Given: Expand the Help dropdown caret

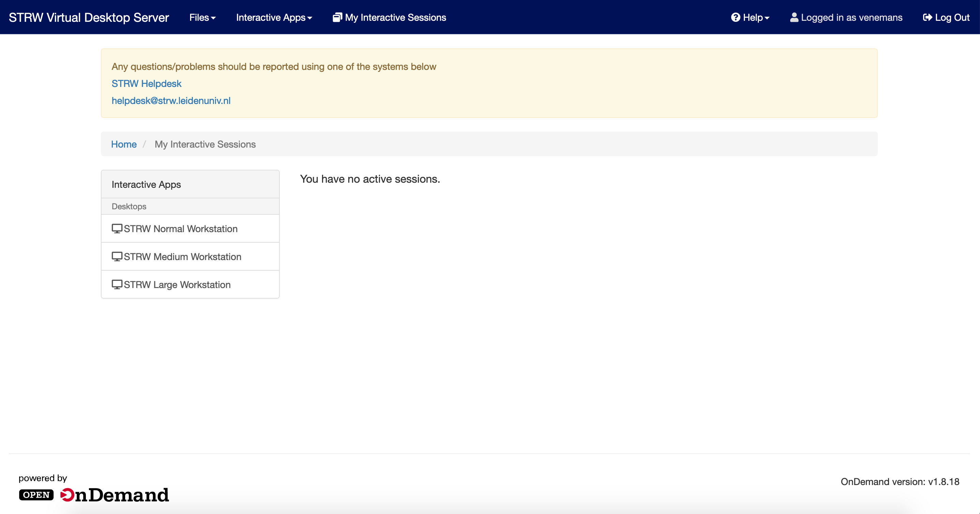Looking at the screenshot, I should pos(767,18).
